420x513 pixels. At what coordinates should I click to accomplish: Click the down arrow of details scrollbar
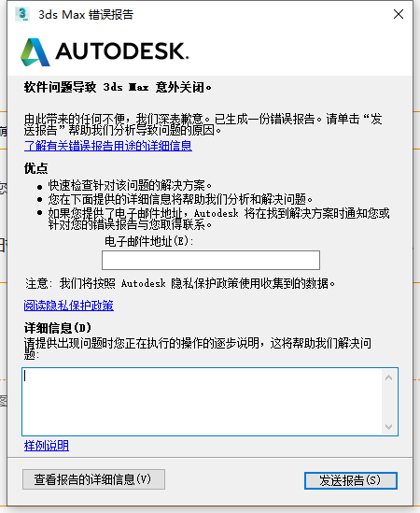[388, 427]
